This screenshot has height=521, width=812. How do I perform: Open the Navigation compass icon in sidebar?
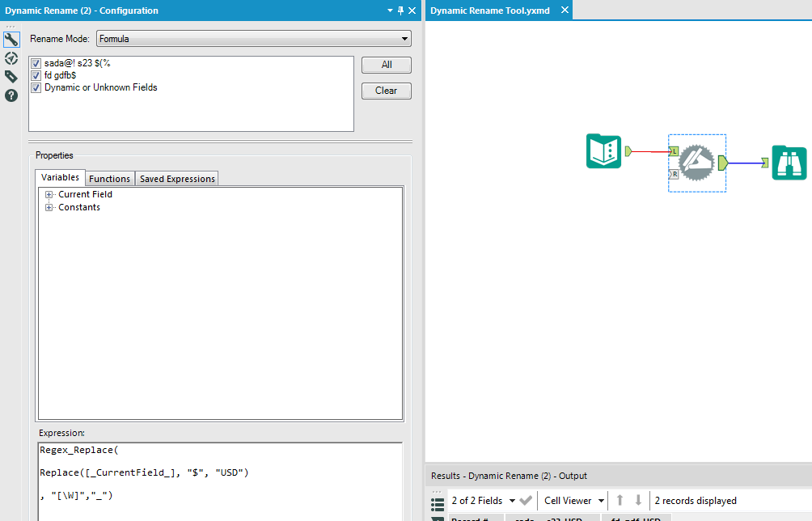[x=11, y=57]
